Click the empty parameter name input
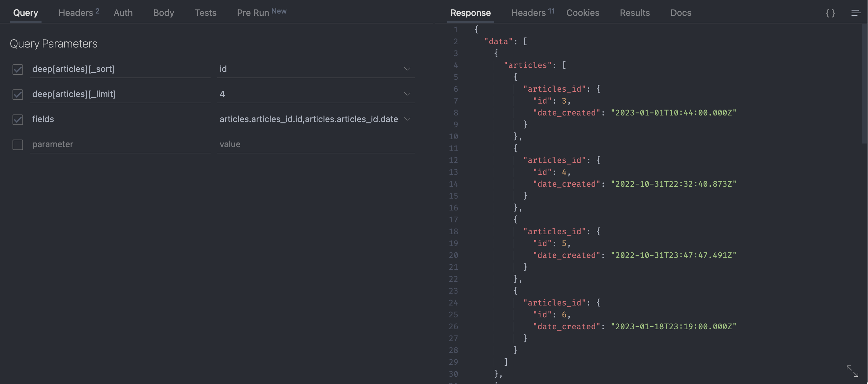Screen dimensions: 868x384 120,144
